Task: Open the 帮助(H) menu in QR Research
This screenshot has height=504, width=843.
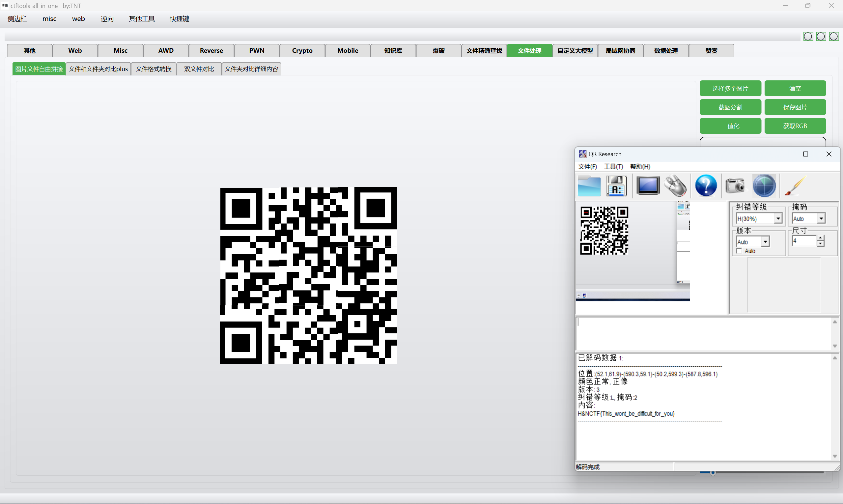Action: tap(640, 166)
